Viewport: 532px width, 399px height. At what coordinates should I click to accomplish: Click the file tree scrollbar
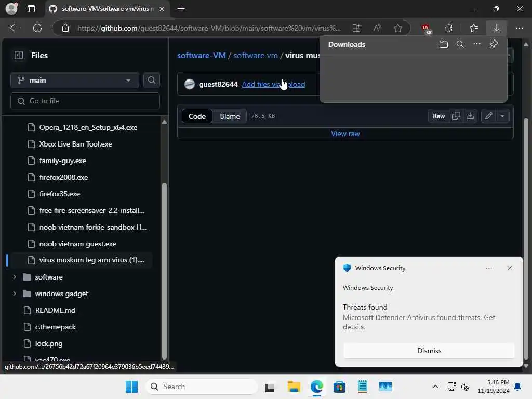pos(165,271)
